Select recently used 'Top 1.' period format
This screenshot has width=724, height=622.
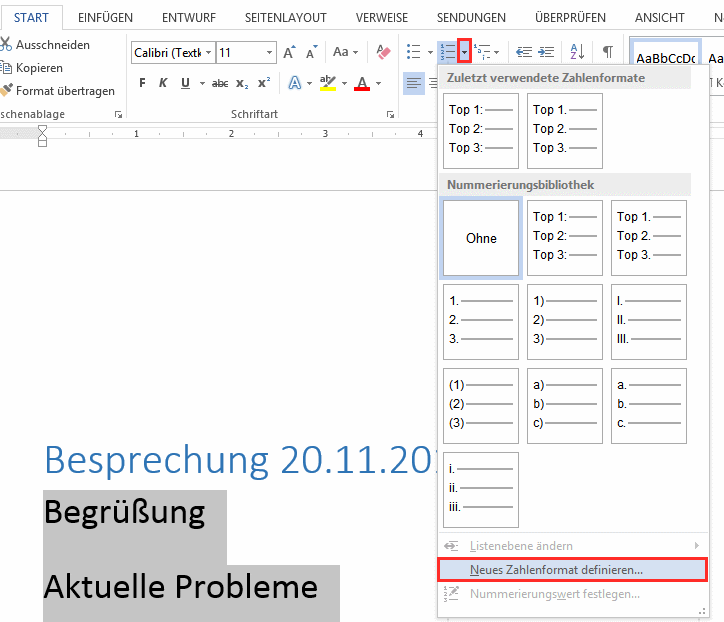tap(565, 131)
